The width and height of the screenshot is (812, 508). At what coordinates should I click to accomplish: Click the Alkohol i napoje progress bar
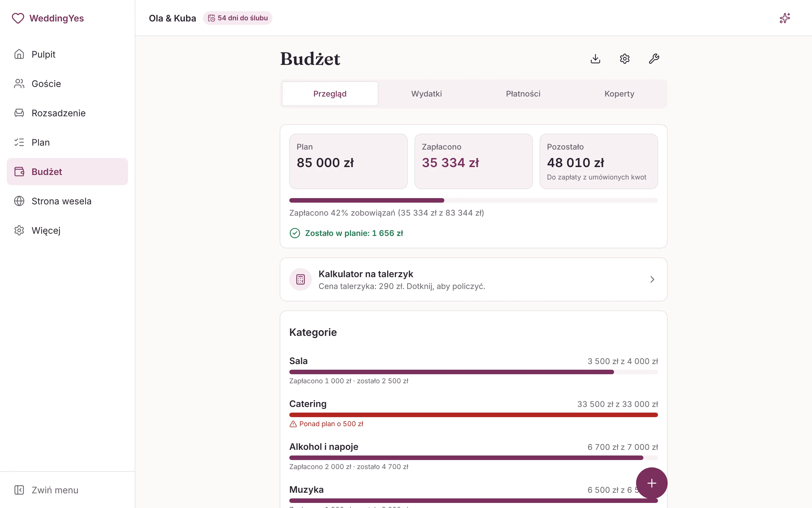pyautogui.click(x=473, y=457)
